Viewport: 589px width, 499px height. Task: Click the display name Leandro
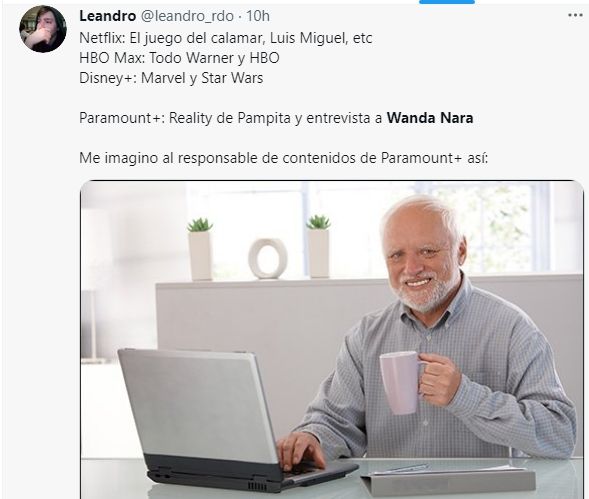click(107, 16)
